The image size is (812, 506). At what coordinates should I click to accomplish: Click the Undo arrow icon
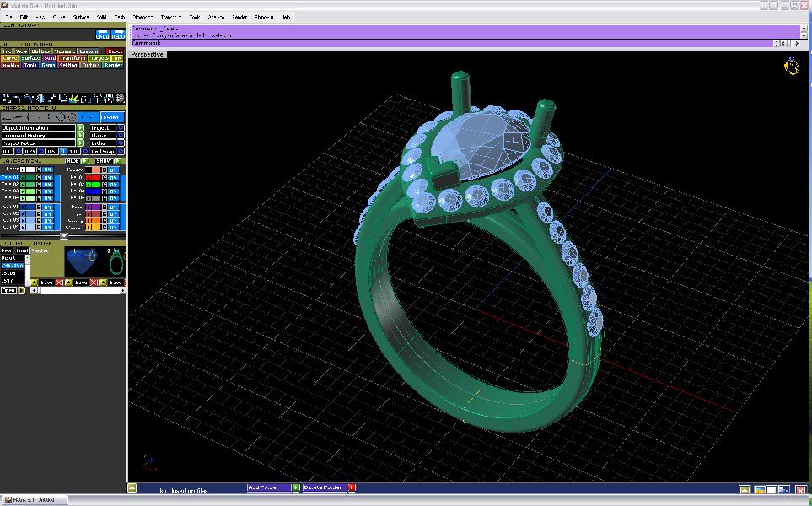pyautogui.click(x=102, y=35)
